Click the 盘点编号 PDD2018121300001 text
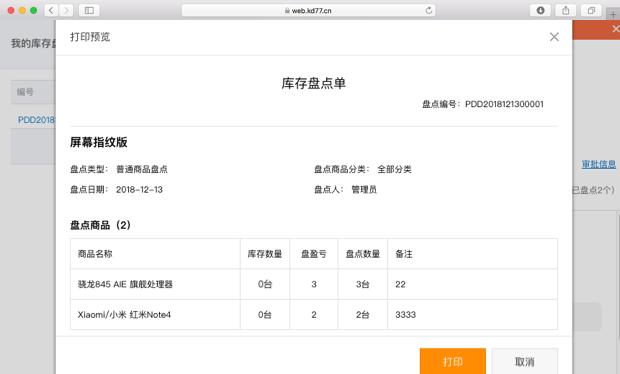Image resolution: width=620 pixels, height=374 pixels. pos(483,104)
